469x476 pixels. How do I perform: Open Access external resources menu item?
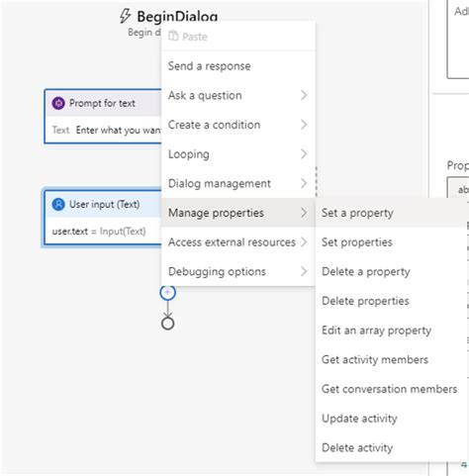point(238,242)
